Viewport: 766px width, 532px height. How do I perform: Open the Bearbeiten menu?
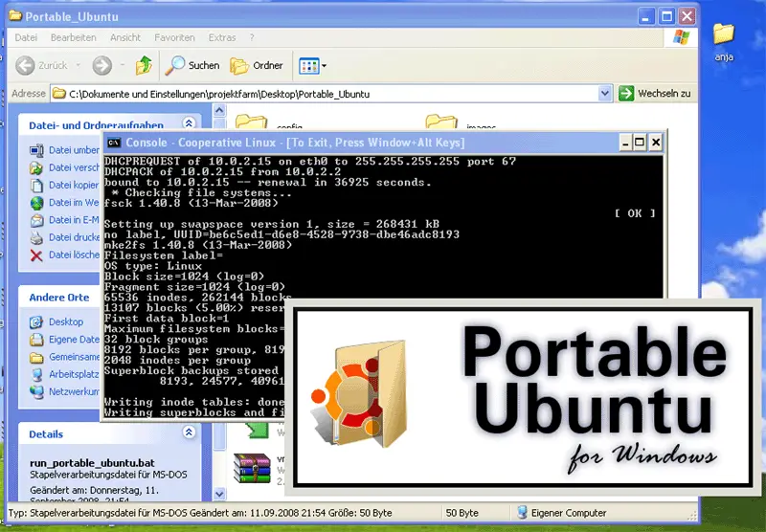(x=74, y=37)
